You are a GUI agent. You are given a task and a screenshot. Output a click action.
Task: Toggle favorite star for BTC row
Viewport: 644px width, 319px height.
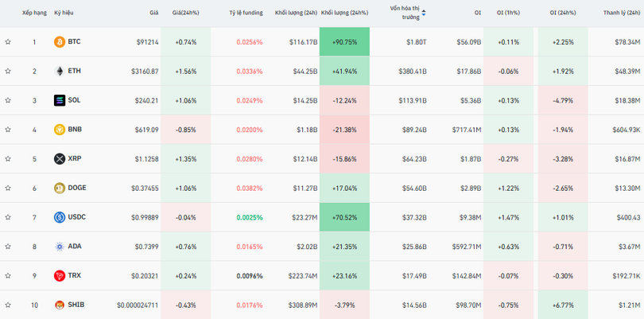click(x=8, y=41)
